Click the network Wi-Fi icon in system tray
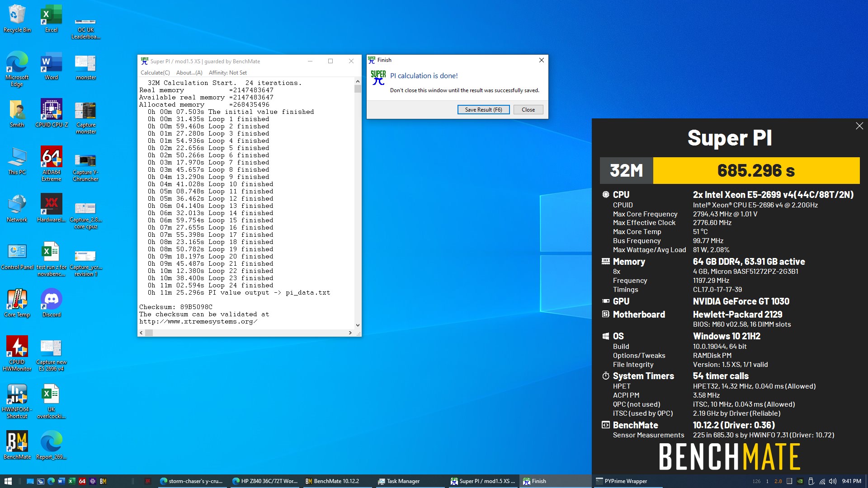Image resolution: width=868 pixels, height=488 pixels. (822, 481)
